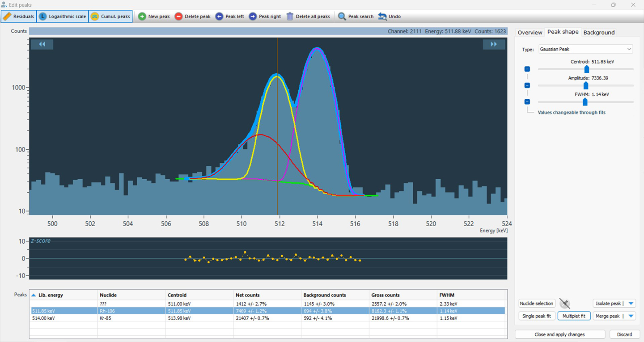This screenshot has width=644, height=342.
Task: Switch to the Overview tab
Action: [x=530, y=33]
